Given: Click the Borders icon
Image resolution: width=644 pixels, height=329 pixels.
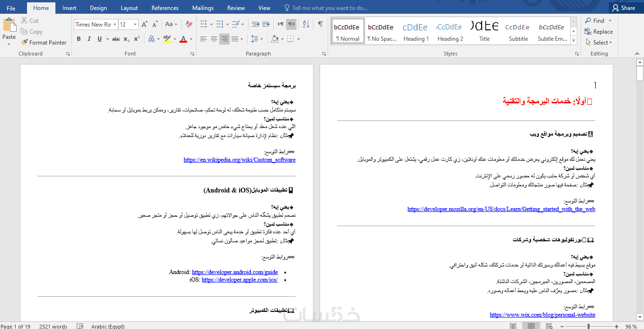Looking at the screenshot, I should (290, 39).
